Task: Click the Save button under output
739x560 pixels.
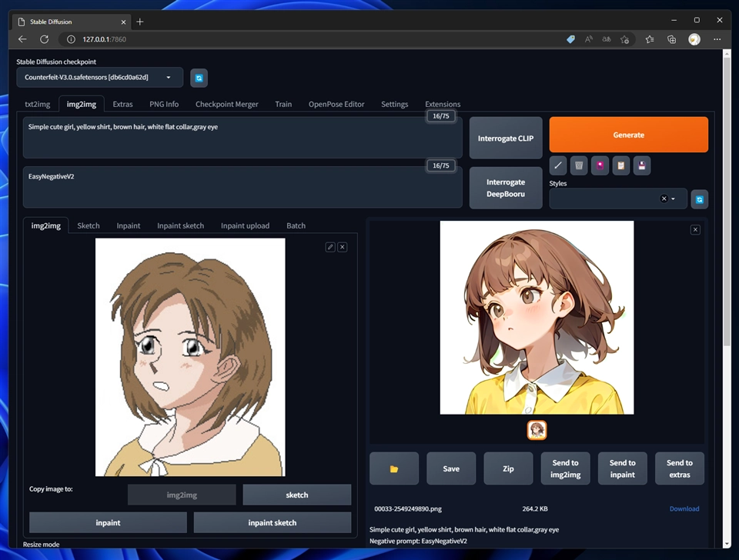Action: [x=451, y=468]
